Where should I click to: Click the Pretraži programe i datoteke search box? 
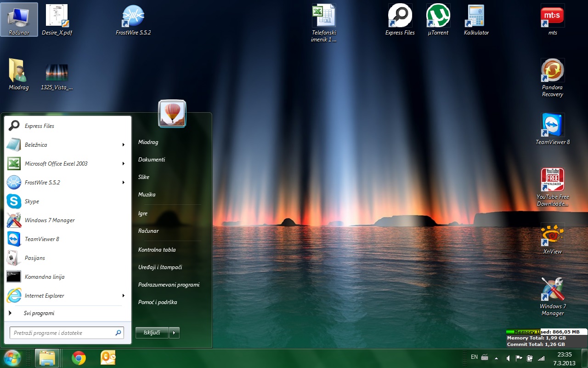pos(62,333)
